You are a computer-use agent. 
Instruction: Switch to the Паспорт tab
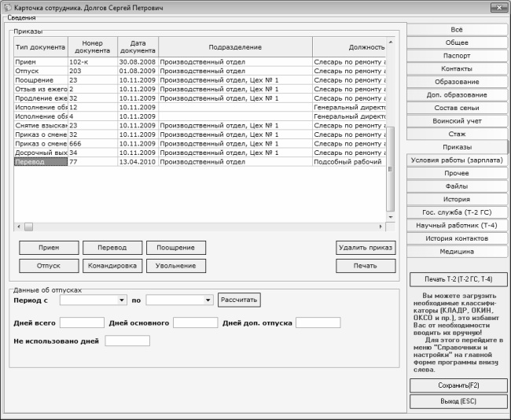pos(457,56)
